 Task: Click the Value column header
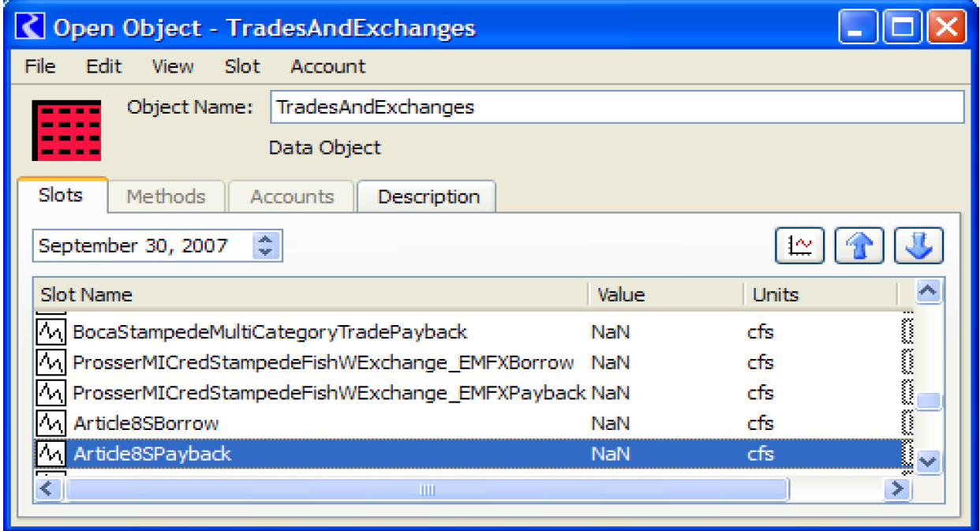664,295
